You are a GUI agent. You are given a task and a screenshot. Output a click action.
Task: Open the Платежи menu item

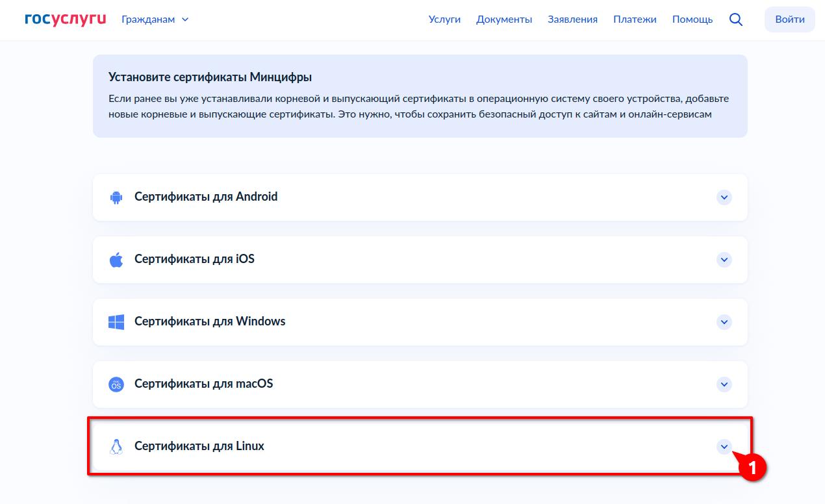point(635,19)
